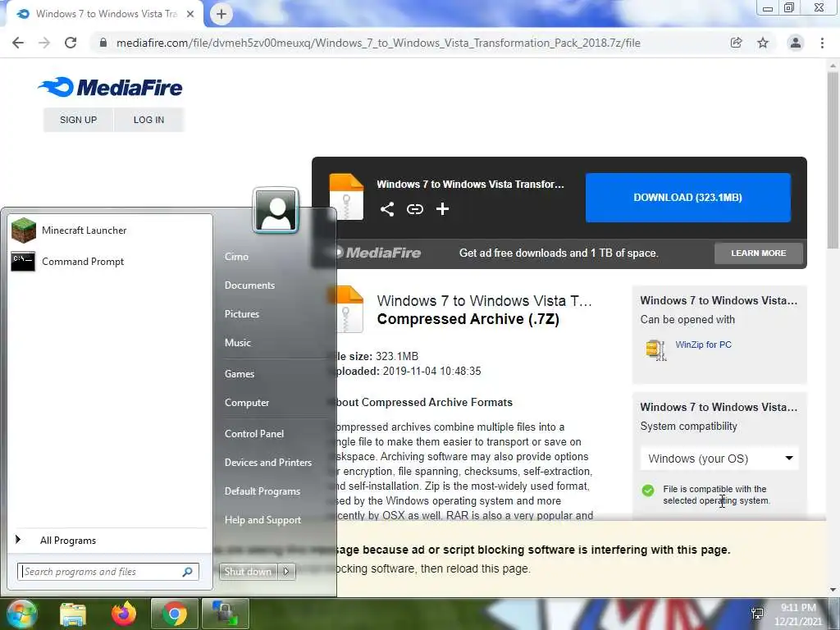Click the Chrome forward arrow
Image resolution: width=840 pixels, height=630 pixels.
point(44,43)
